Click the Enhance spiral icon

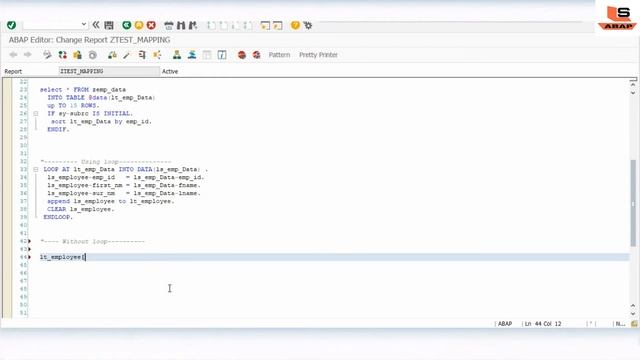pyautogui.click(x=93, y=55)
